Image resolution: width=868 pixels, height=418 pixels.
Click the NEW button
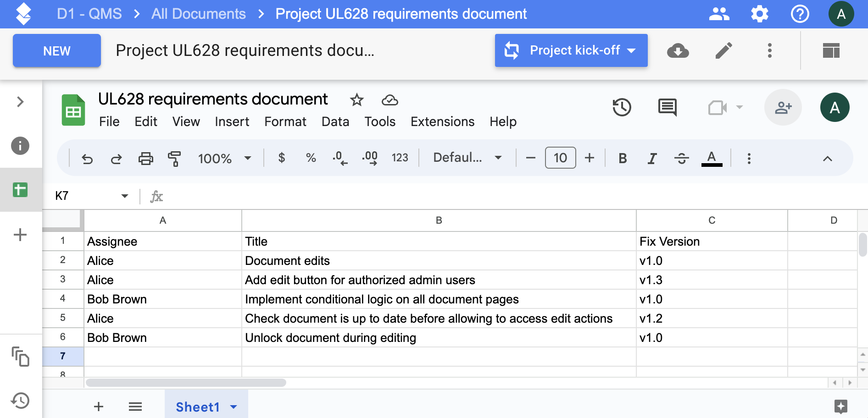(57, 51)
